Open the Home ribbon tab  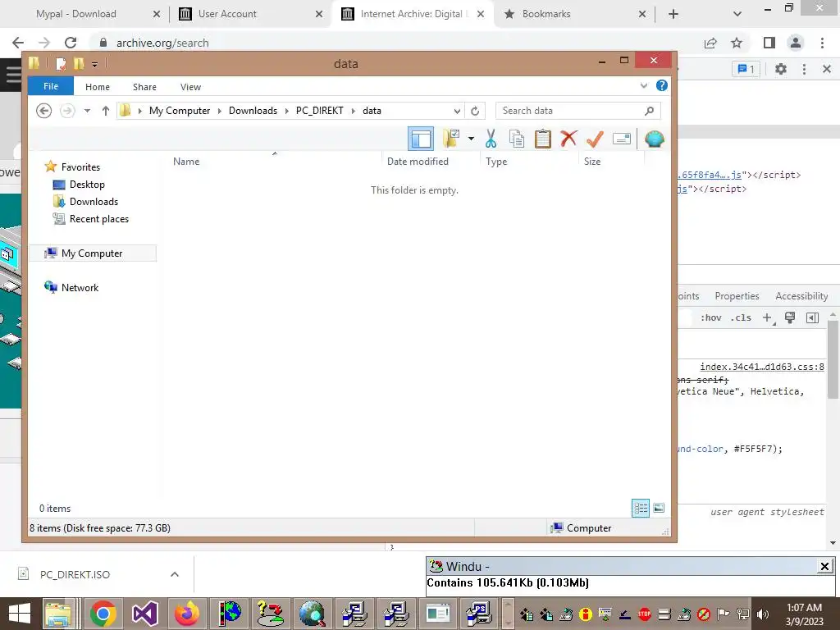coord(98,87)
